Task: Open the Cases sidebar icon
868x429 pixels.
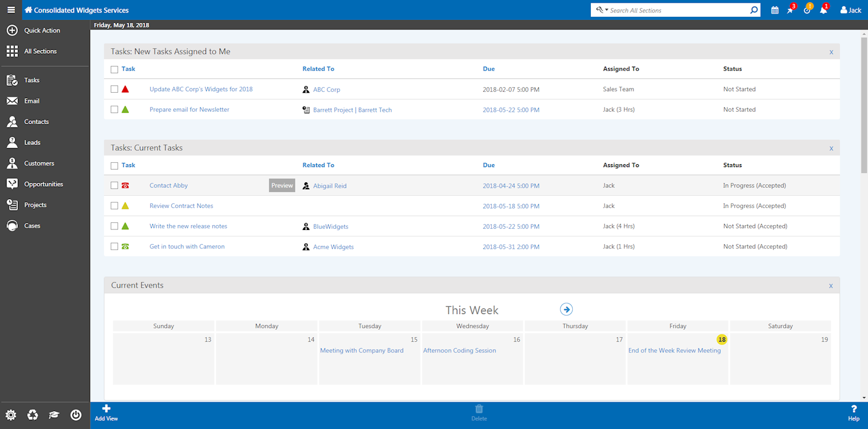Action: pos(12,226)
